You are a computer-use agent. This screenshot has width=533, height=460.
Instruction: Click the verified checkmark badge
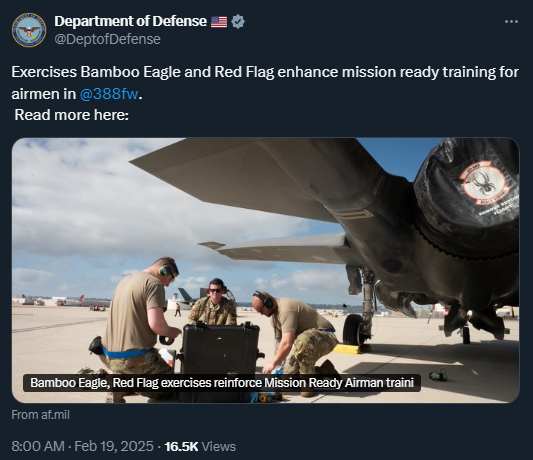[x=238, y=21]
